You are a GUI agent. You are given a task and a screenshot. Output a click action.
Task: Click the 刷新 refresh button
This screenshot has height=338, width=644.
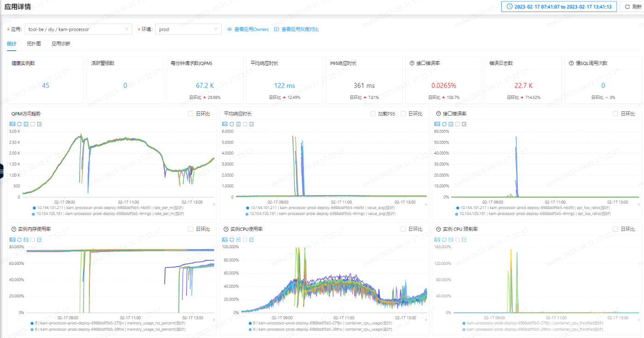point(632,6)
